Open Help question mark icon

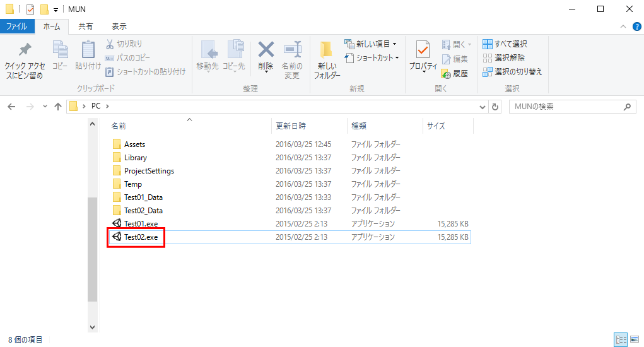pos(636,26)
